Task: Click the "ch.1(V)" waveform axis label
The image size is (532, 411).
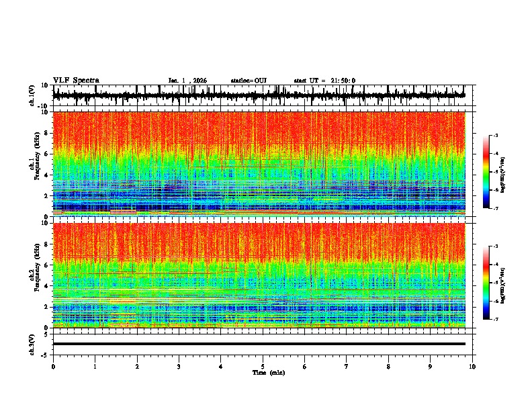Action: coord(32,95)
